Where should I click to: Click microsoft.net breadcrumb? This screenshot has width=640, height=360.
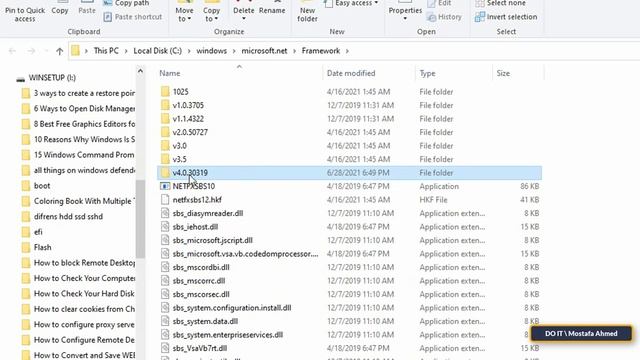264,51
